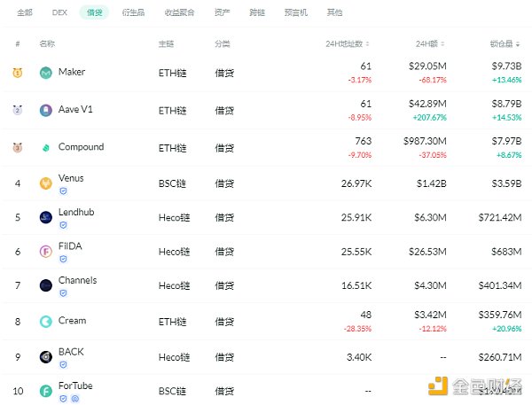Open the Venus project link
The height and width of the screenshot is (405, 532).
71,178
